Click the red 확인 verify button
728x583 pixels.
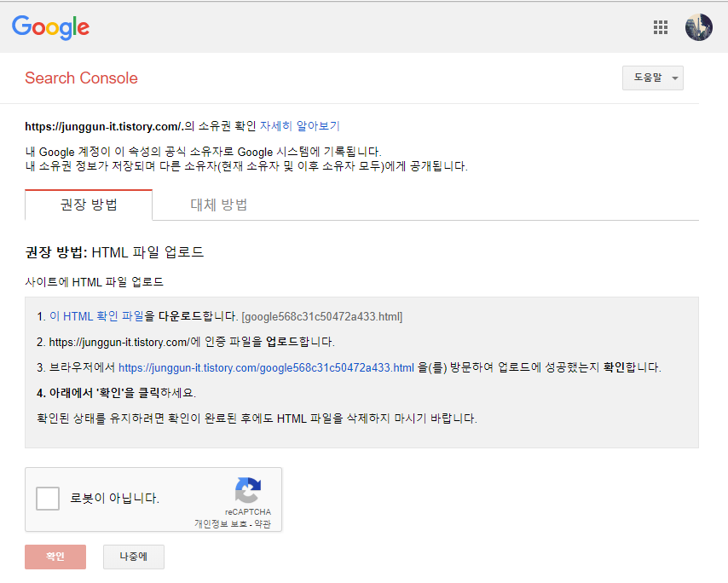click(55, 557)
